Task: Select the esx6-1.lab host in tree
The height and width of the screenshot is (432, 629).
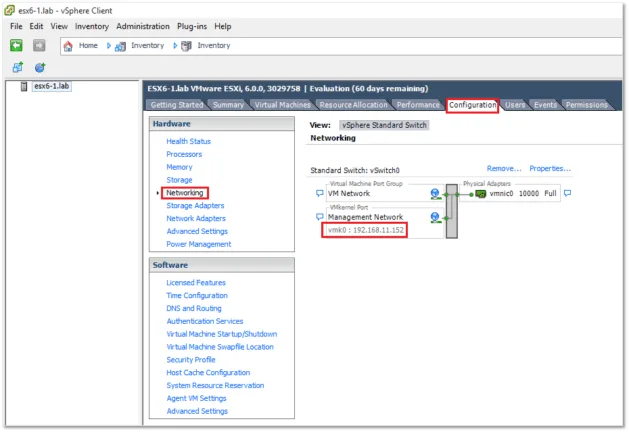Action: tap(52, 86)
